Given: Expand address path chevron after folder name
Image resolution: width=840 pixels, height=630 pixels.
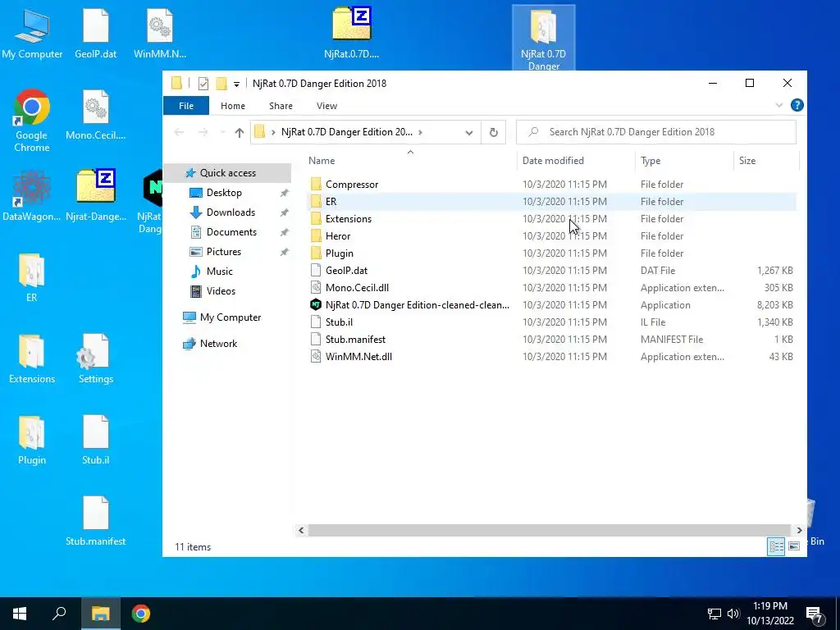Looking at the screenshot, I should coord(420,132).
